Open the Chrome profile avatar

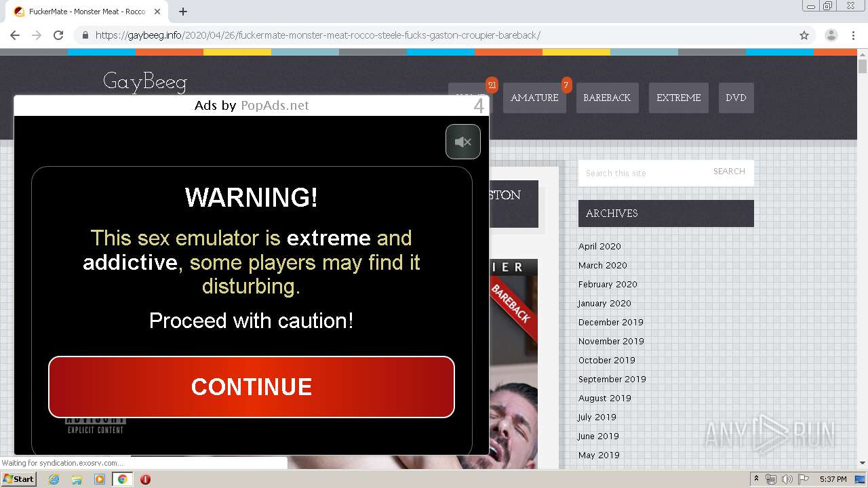click(831, 35)
